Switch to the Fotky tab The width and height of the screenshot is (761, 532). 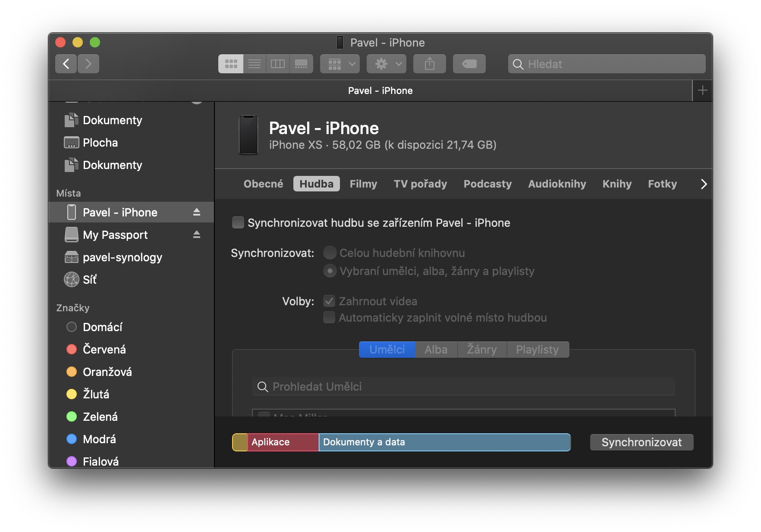point(662,184)
